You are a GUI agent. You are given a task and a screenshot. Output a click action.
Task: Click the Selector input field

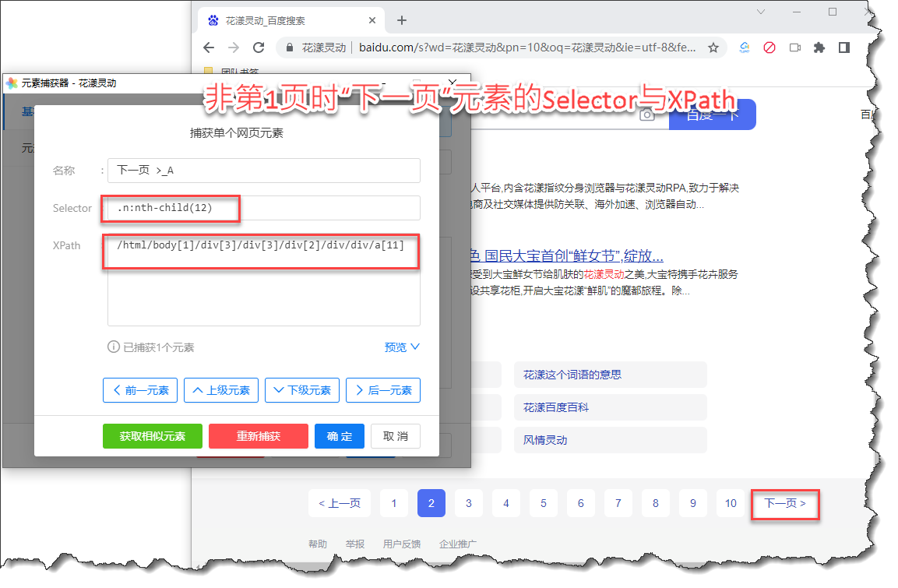tap(264, 208)
